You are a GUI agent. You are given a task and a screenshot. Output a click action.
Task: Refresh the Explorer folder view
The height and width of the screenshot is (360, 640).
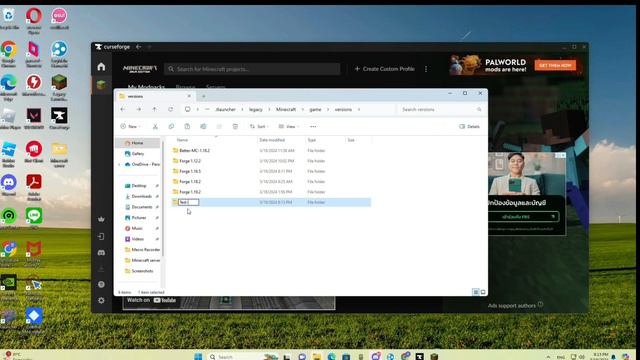(x=171, y=109)
